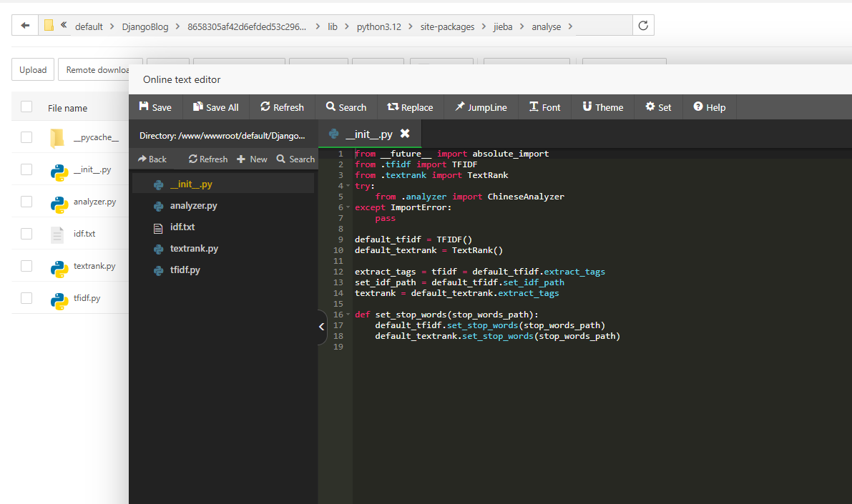Check the box for idf.txt
852x504 pixels.
[x=26, y=234]
